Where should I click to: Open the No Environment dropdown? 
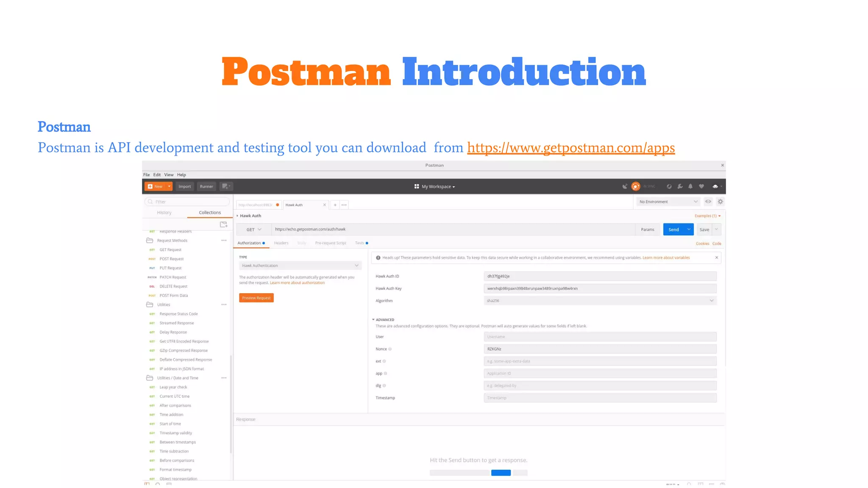tap(668, 202)
